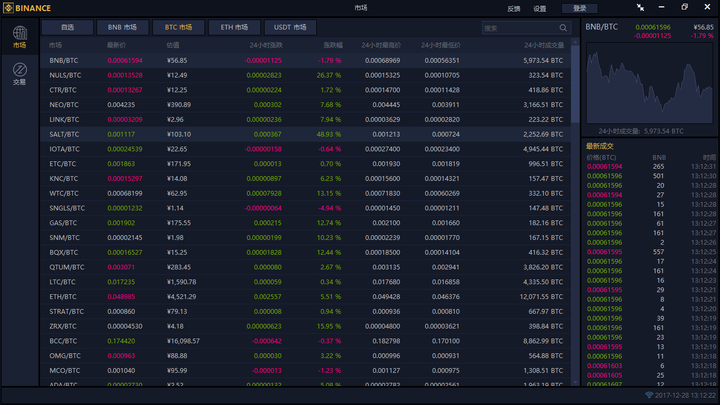
Task: Open the Market sidebar icon
Action: tap(20, 37)
